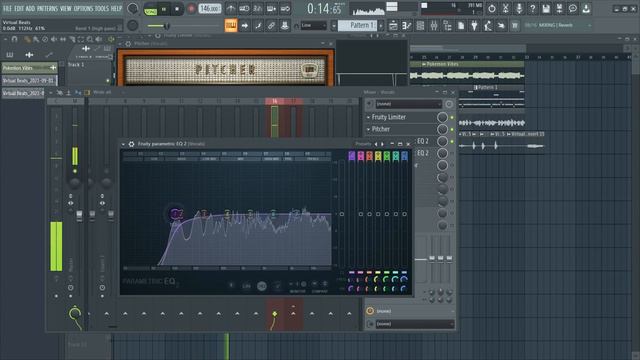Go to next preset arrow in Parametric EQ 2
640x360 pixels.
click(382, 144)
